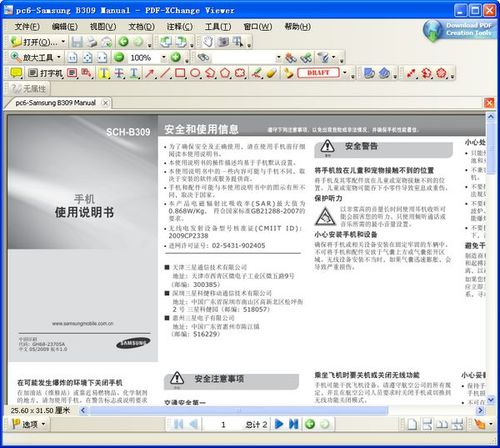500x448 pixels.
Task: Select the Eraser tool
Action: pos(271,73)
